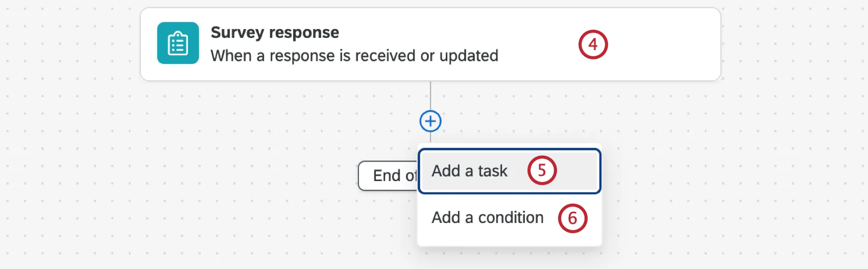Click the connector line below the trigger card
This screenshot has height=269, width=868.
430,96
